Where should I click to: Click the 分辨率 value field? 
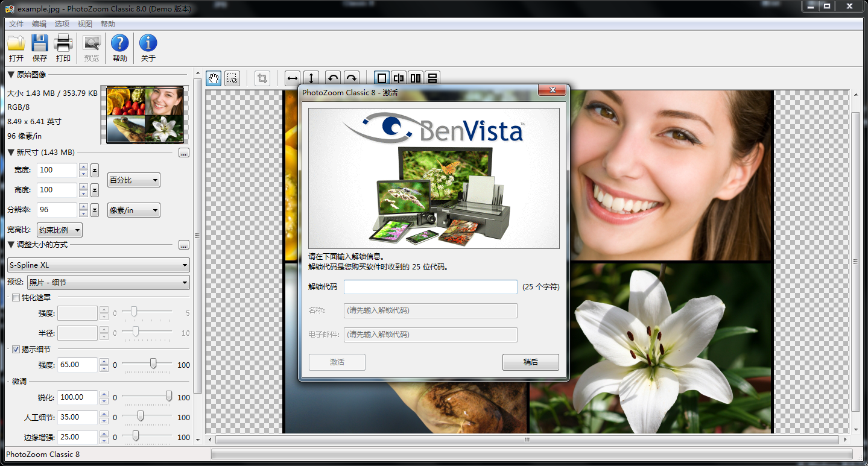coord(57,210)
